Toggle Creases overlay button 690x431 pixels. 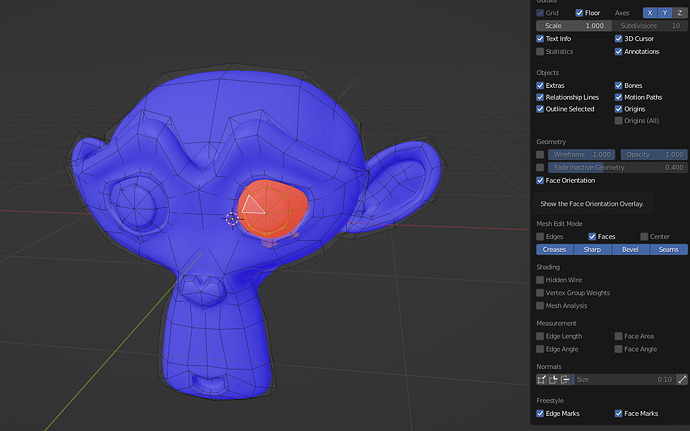click(554, 249)
